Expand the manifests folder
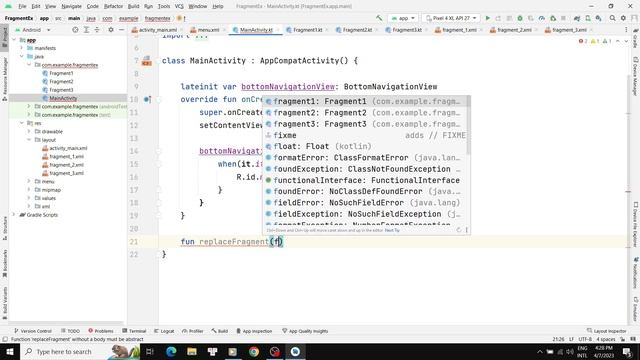The height and width of the screenshot is (360, 640). tap(22, 48)
